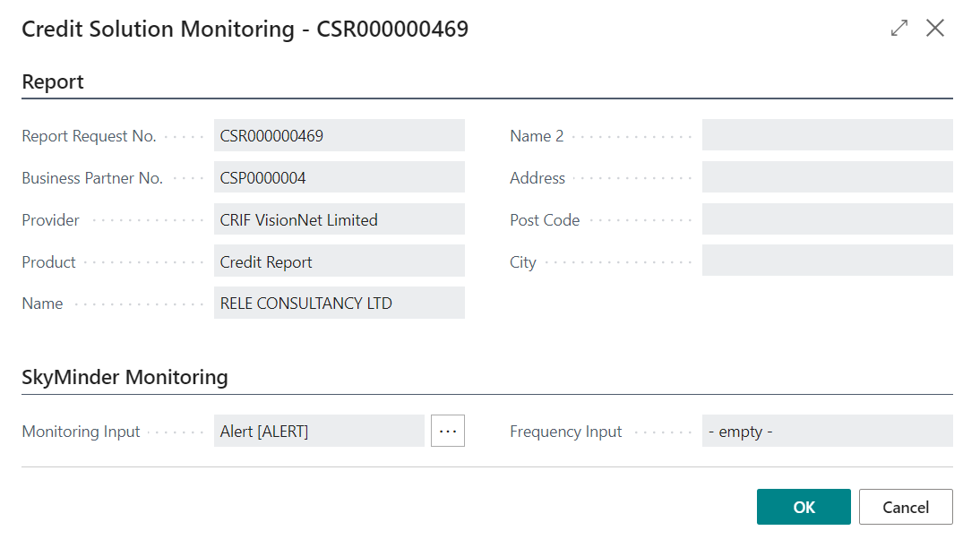The height and width of the screenshot is (539, 980).
Task: Select the Post Code field
Action: tap(827, 218)
